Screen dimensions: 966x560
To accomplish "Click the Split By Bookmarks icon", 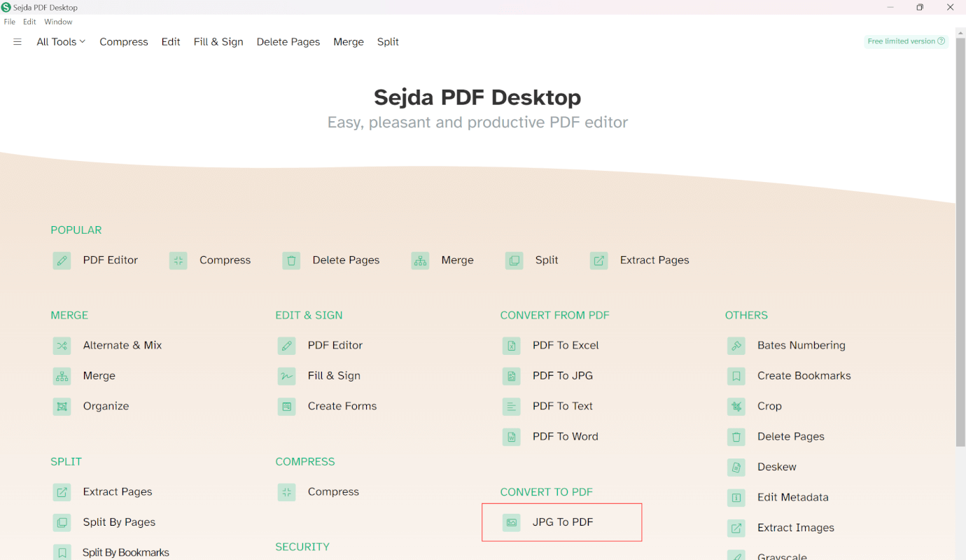I will coord(62,553).
